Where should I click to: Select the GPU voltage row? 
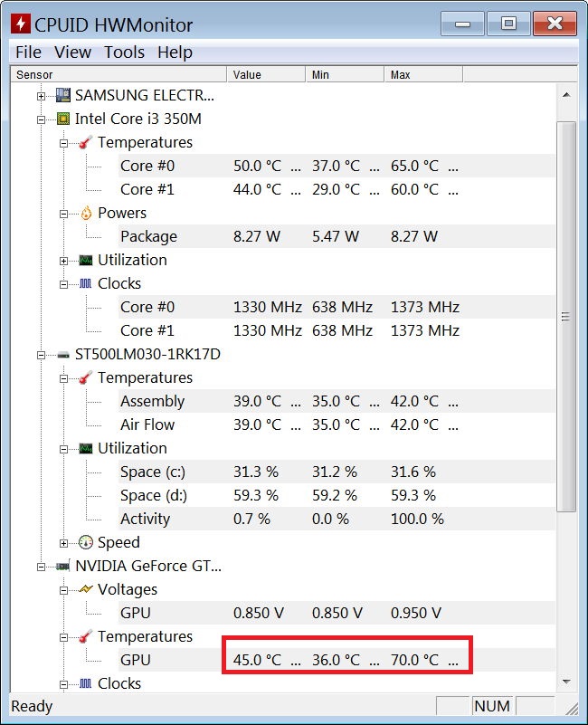coord(337,613)
